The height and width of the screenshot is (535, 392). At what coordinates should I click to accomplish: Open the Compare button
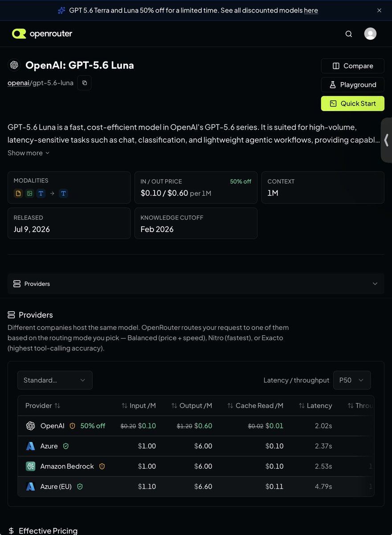tap(353, 66)
